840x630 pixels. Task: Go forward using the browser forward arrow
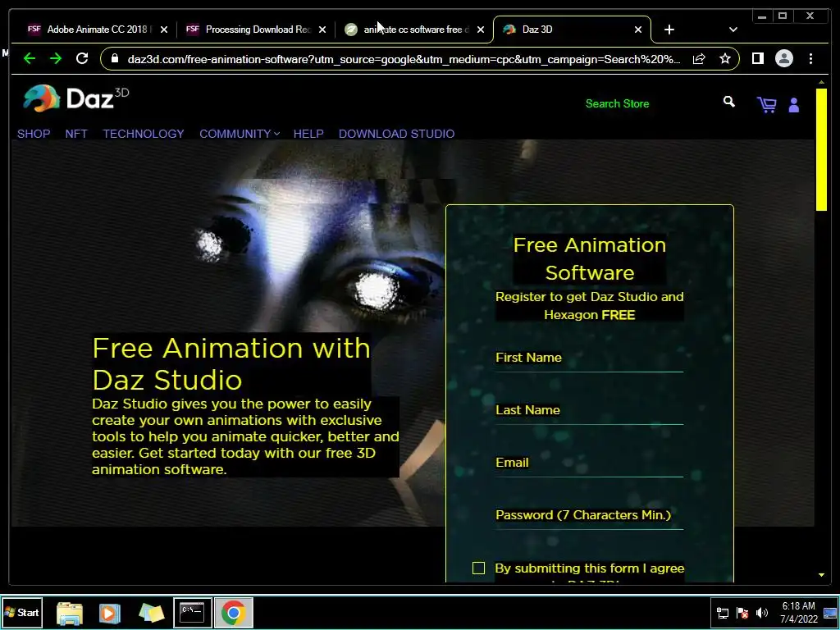56,58
